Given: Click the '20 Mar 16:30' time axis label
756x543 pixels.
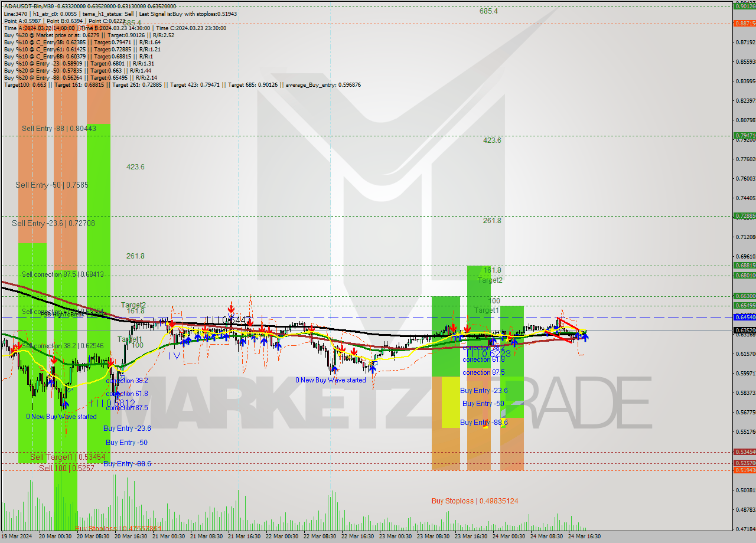Looking at the screenshot, I should (x=131, y=537).
